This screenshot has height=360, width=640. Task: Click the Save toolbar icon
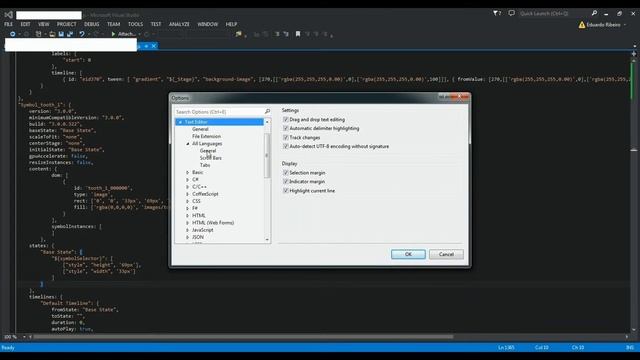pyautogui.click(x=61, y=34)
